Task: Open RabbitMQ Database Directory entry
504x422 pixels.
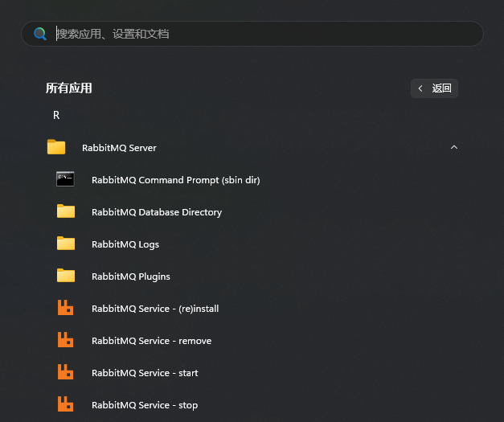Action: pyautogui.click(x=157, y=212)
